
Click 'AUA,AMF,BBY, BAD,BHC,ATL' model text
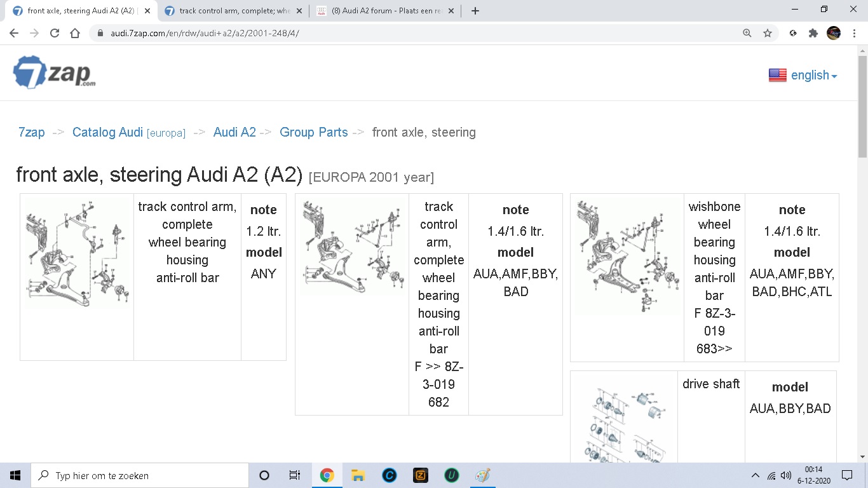coord(792,283)
